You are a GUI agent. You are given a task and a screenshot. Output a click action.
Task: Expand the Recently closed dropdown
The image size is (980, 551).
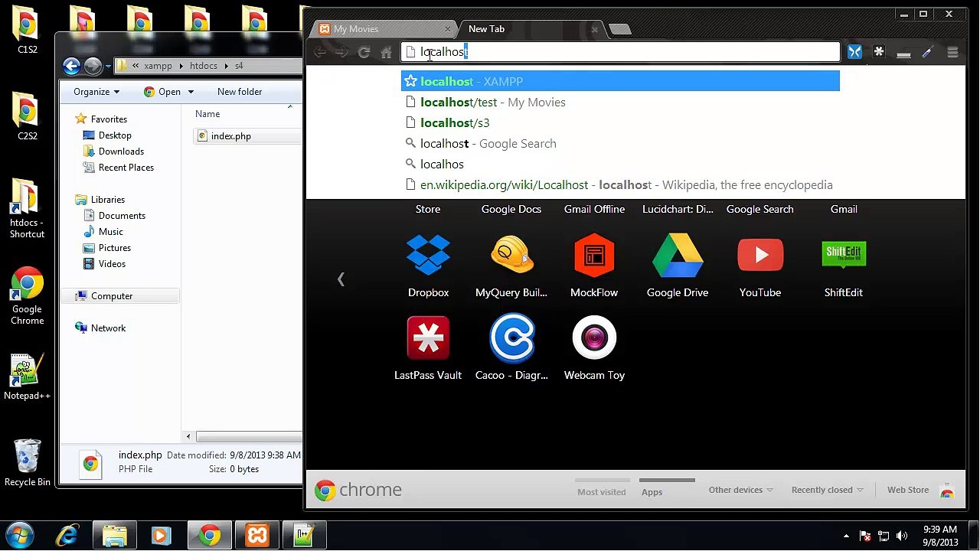[827, 490]
